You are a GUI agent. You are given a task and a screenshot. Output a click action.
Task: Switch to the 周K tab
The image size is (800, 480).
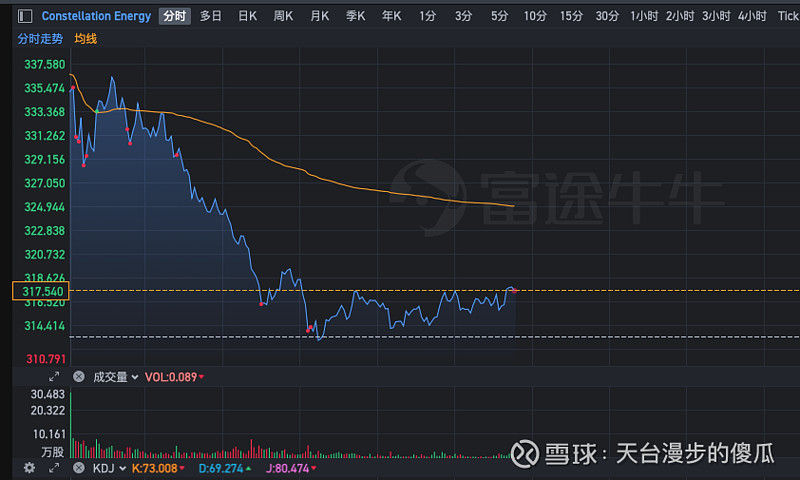283,16
